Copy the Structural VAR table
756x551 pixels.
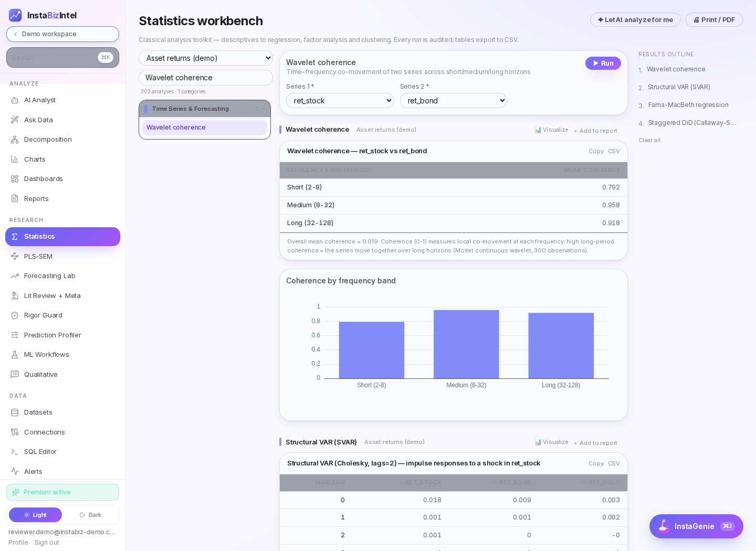point(596,463)
